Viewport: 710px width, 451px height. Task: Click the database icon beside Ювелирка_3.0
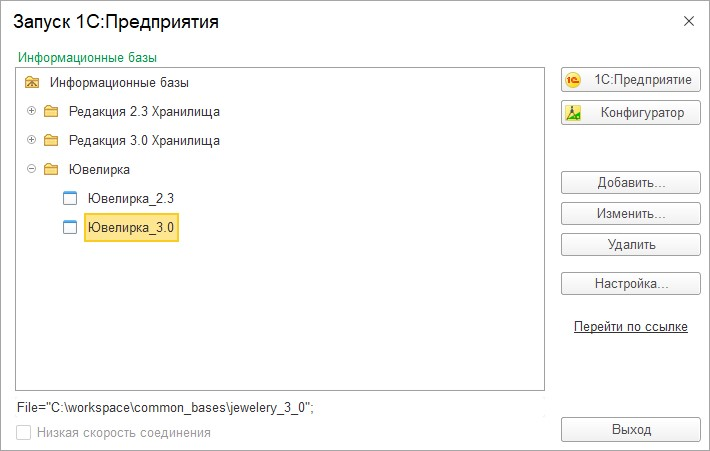tap(70, 227)
